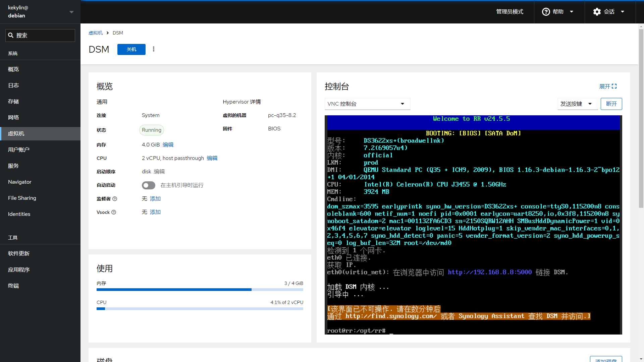
Task: Add a watchdog device
Action: pyautogui.click(x=155, y=199)
